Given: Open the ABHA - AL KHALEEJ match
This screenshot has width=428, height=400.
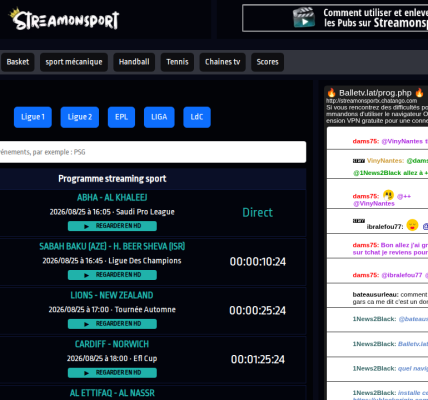Looking at the screenshot, I should (x=112, y=198).
